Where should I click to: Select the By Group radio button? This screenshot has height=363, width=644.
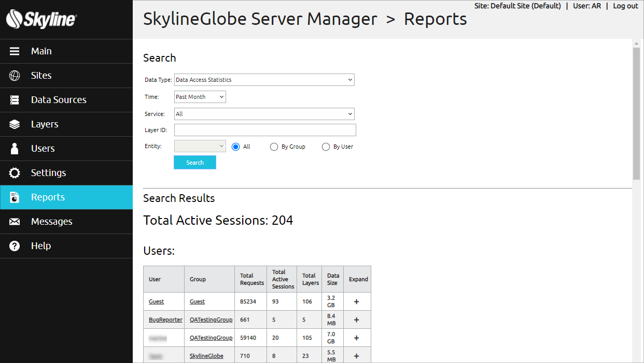tap(274, 147)
